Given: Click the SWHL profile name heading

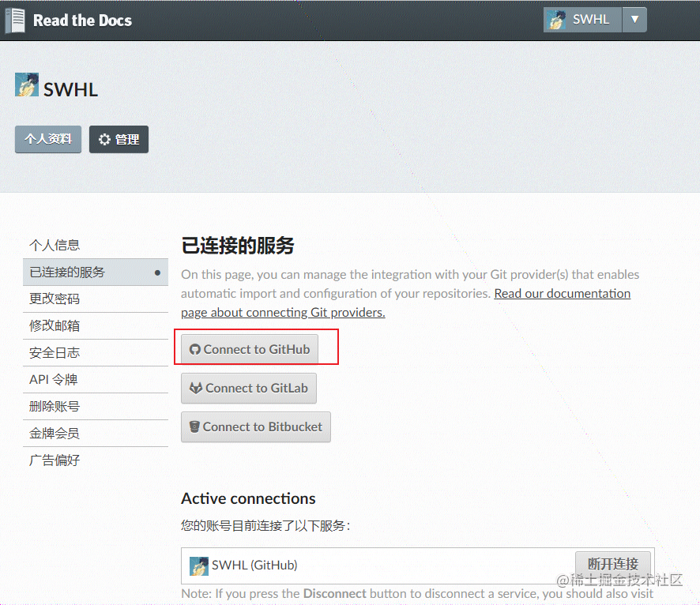Looking at the screenshot, I should [x=70, y=90].
